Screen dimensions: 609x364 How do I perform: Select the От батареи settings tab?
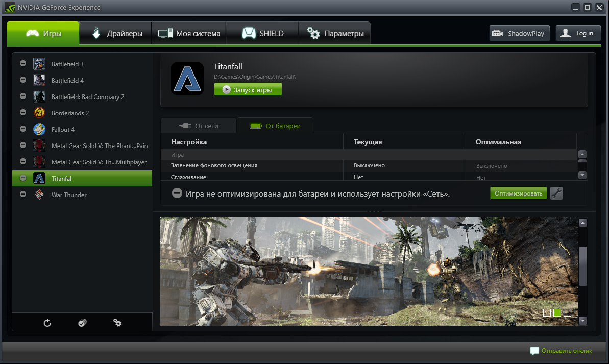[x=275, y=126]
